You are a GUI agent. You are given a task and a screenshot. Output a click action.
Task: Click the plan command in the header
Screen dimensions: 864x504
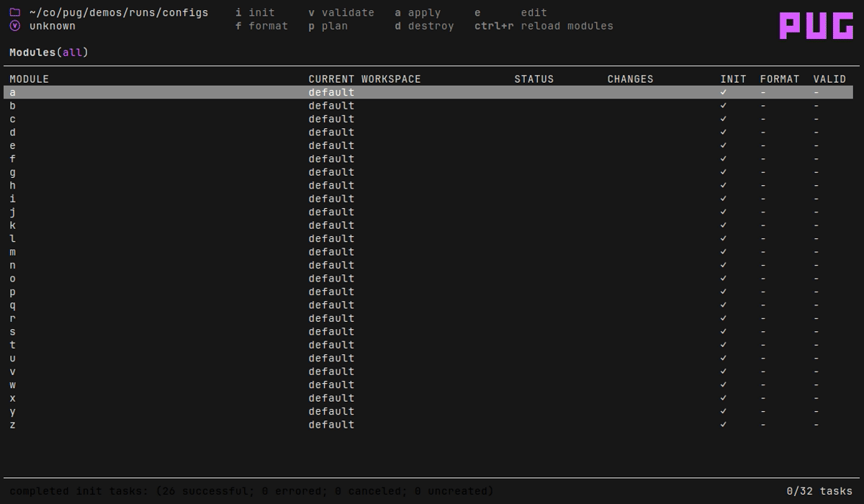(328, 26)
